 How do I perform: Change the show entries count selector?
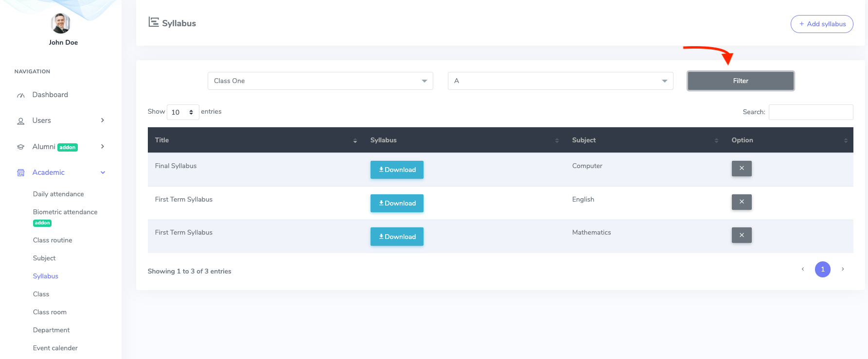[x=183, y=112]
